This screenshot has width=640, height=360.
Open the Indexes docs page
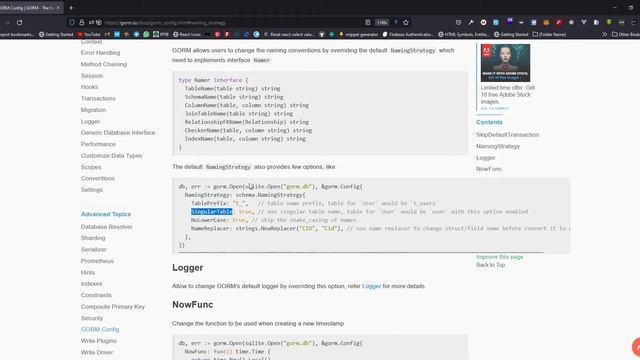coord(91,284)
